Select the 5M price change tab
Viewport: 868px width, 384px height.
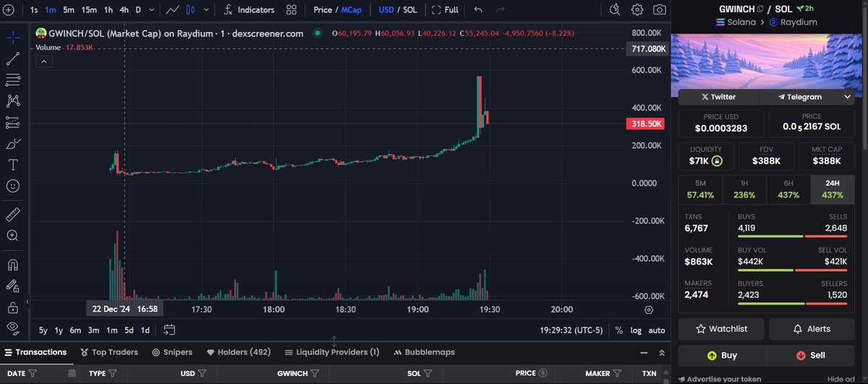click(x=700, y=189)
